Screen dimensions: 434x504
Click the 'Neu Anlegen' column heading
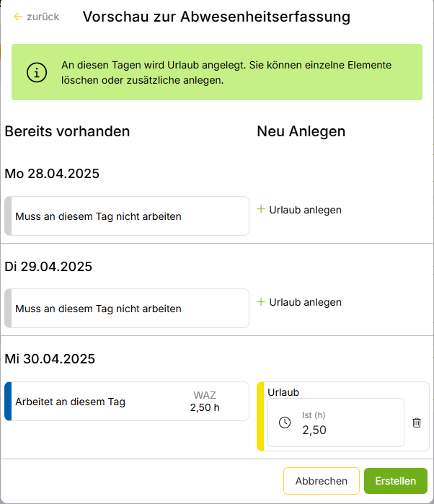[x=301, y=131]
